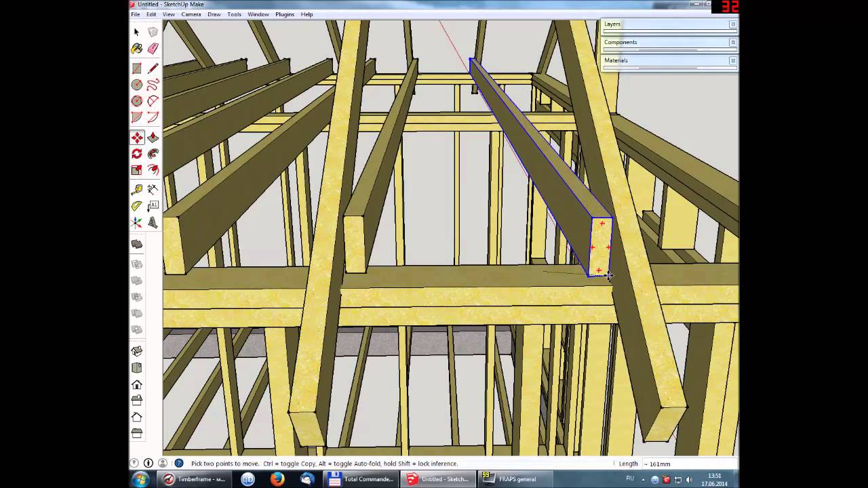Screen dimensions: 868x488
Task: Switch to Total Commander taskbar button
Action: click(361, 479)
